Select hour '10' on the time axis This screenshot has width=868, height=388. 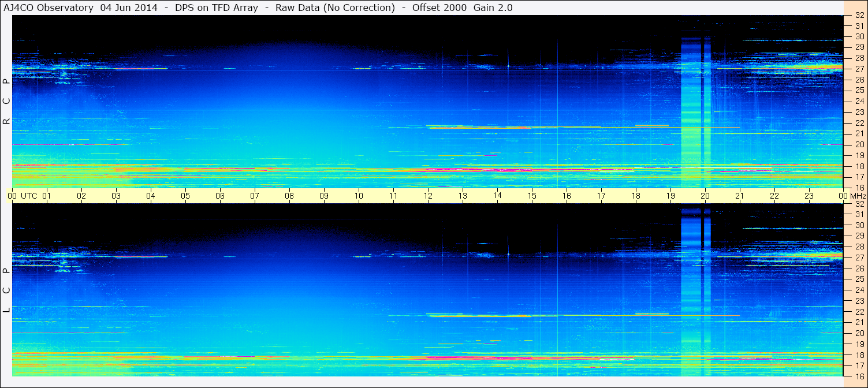tap(359, 196)
